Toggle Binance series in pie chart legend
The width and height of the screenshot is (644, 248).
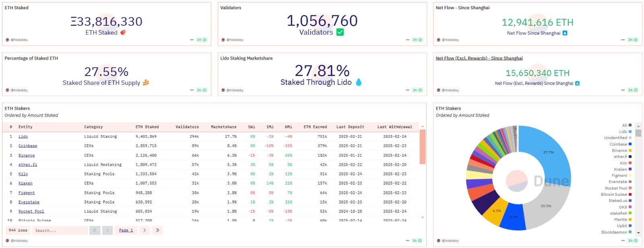click(x=621, y=150)
